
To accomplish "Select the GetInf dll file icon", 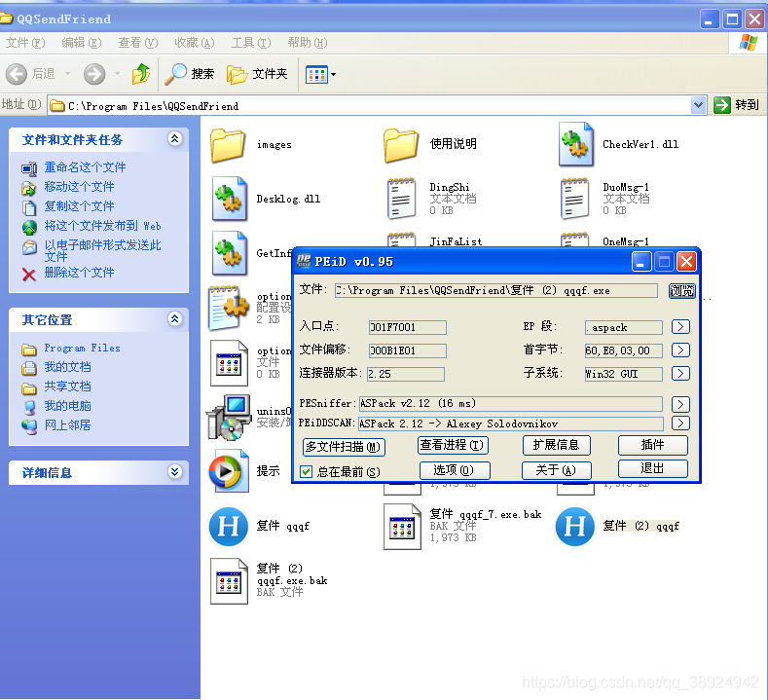I will pos(229,253).
